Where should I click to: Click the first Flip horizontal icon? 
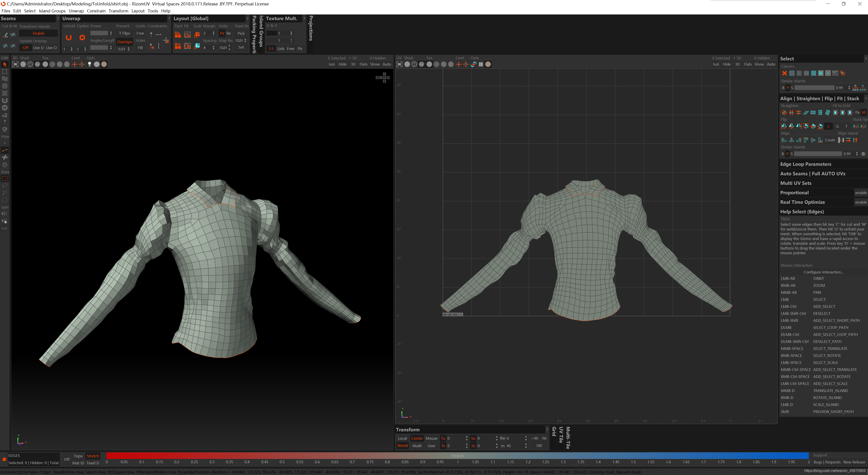point(784,126)
